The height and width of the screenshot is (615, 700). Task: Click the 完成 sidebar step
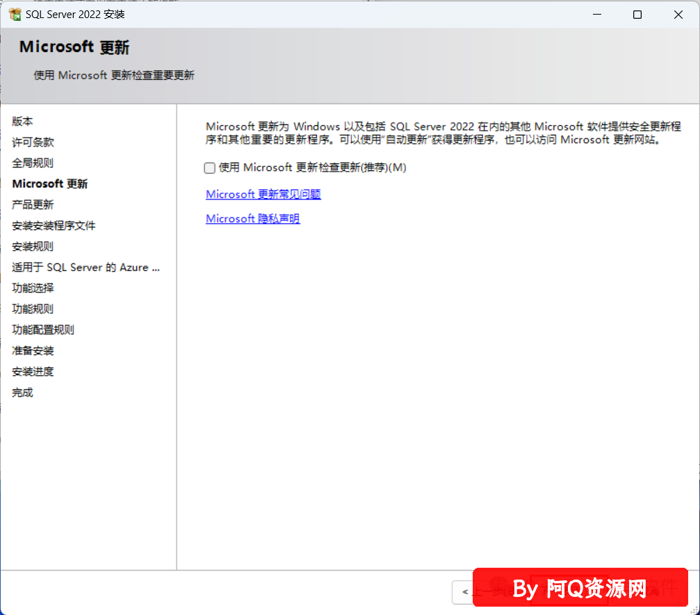point(22,393)
